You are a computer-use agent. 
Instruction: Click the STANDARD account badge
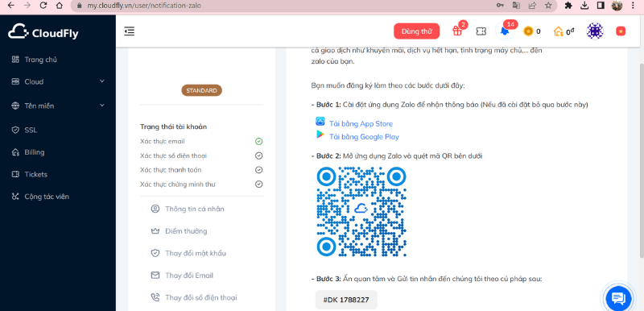202,90
